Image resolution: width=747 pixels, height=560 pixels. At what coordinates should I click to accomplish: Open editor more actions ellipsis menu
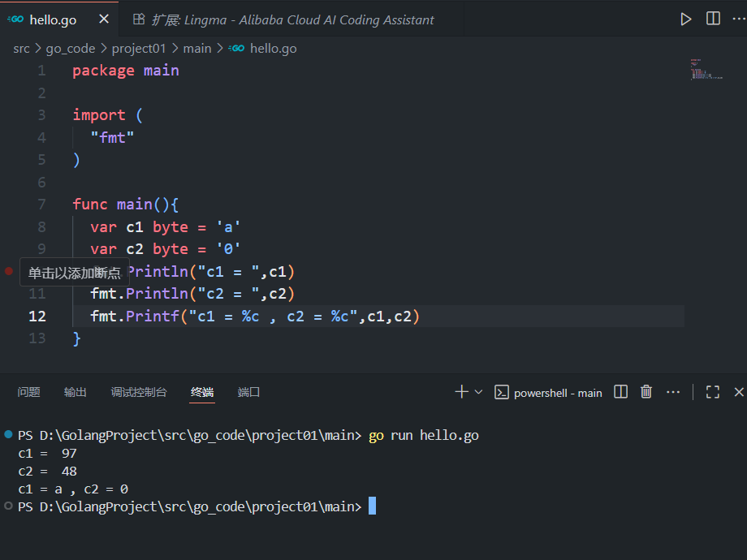[x=737, y=19]
